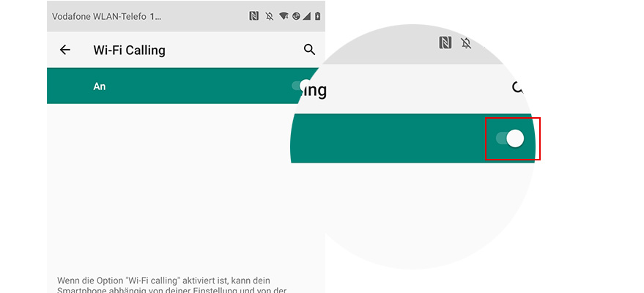Click the muted bell icon in phone status bar
The width and height of the screenshot is (644, 293).
270,16
